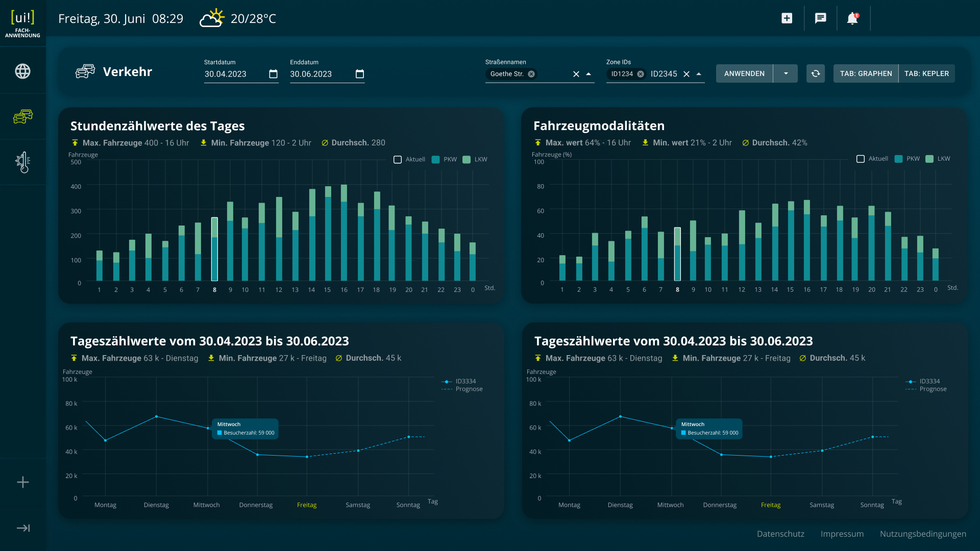
Task: Expand the sidebar with arrow icon
Action: point(23,528)
